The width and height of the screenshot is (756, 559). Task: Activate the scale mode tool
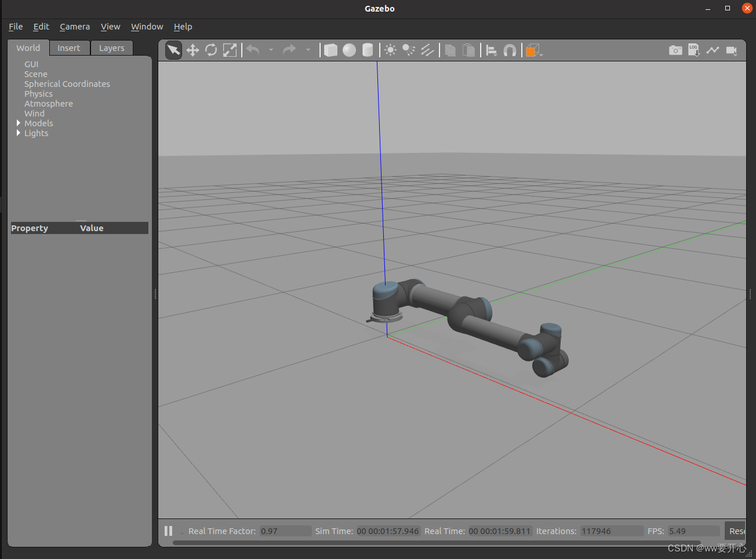(x=230, y=50)
